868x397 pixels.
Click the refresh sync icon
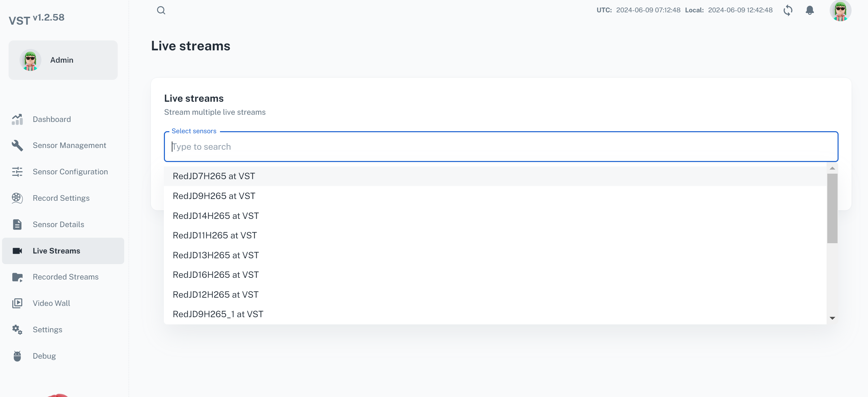(x=788, y=10)
